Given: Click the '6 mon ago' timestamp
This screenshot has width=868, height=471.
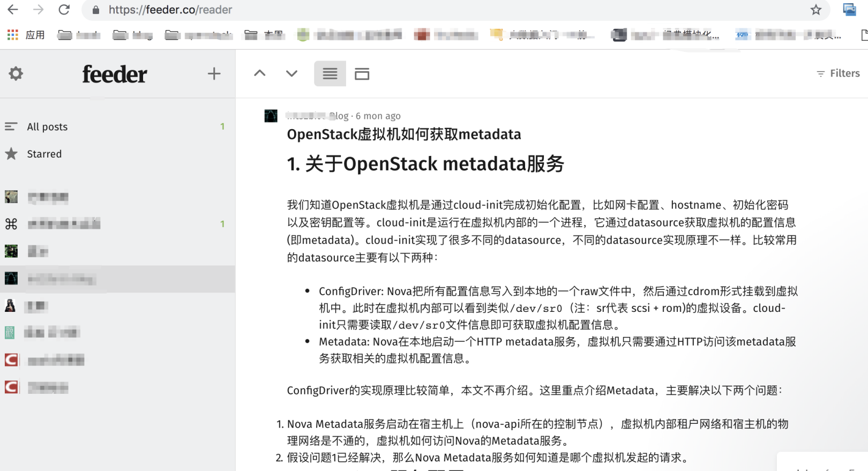Looking at the screenshot, I should (x=378, y=116).
